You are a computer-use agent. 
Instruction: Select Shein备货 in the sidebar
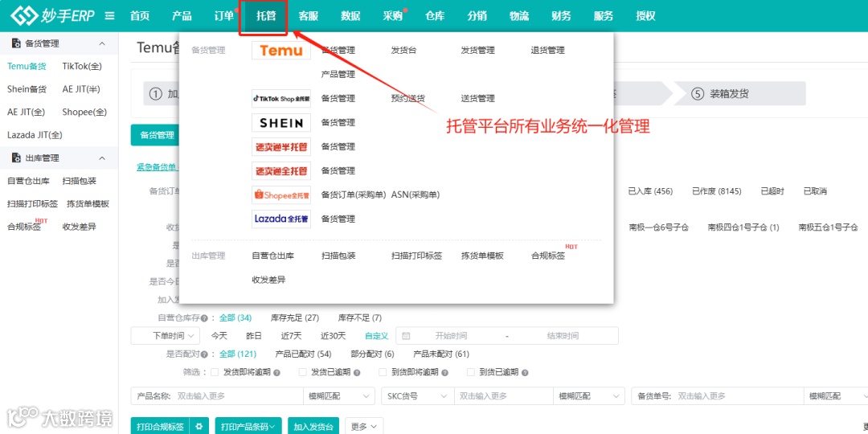tap(27, 89)
